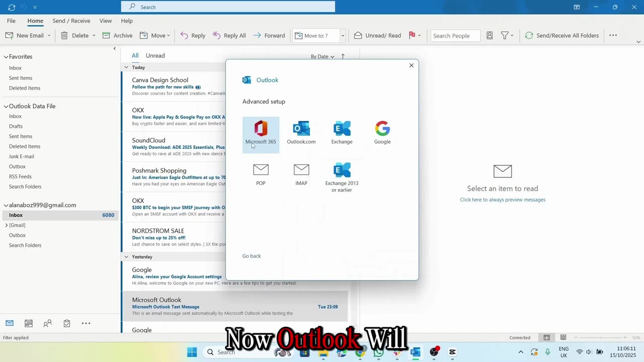644x362 pixels.
Task: Archive the selected message
Action: [x=117, y=35]
